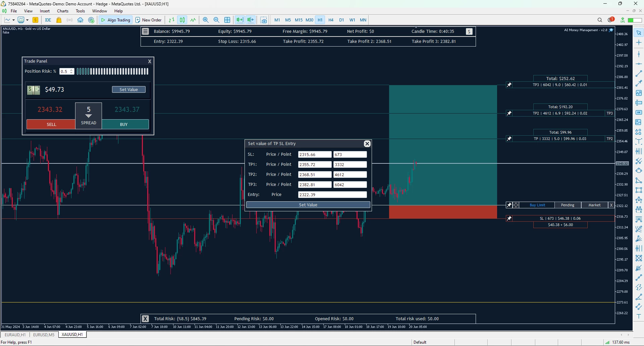Click the pin icon beside SL level
The height and width of the screenshot is (346, 644).
pos(509,219)
